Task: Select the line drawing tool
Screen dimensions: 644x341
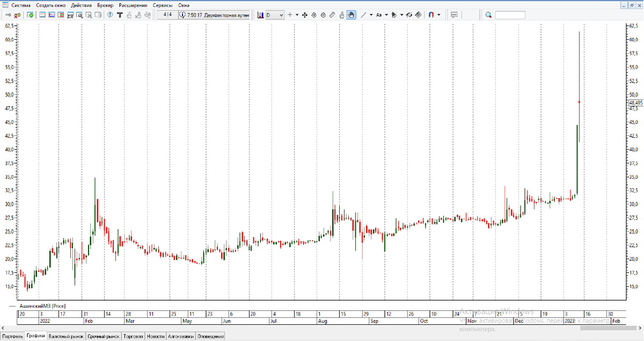Action: pos(363,15)
